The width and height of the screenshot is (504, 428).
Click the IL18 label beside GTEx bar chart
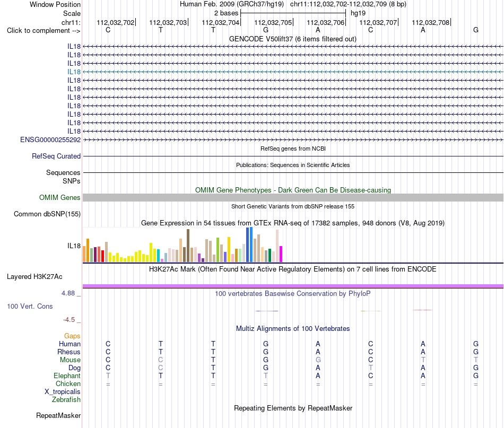(74, 246)
